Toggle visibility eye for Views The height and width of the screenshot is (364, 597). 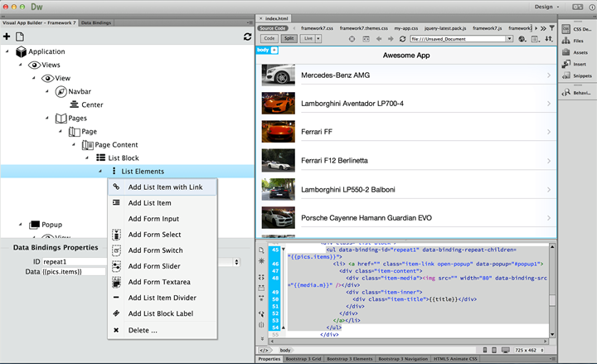pos(34,65)
